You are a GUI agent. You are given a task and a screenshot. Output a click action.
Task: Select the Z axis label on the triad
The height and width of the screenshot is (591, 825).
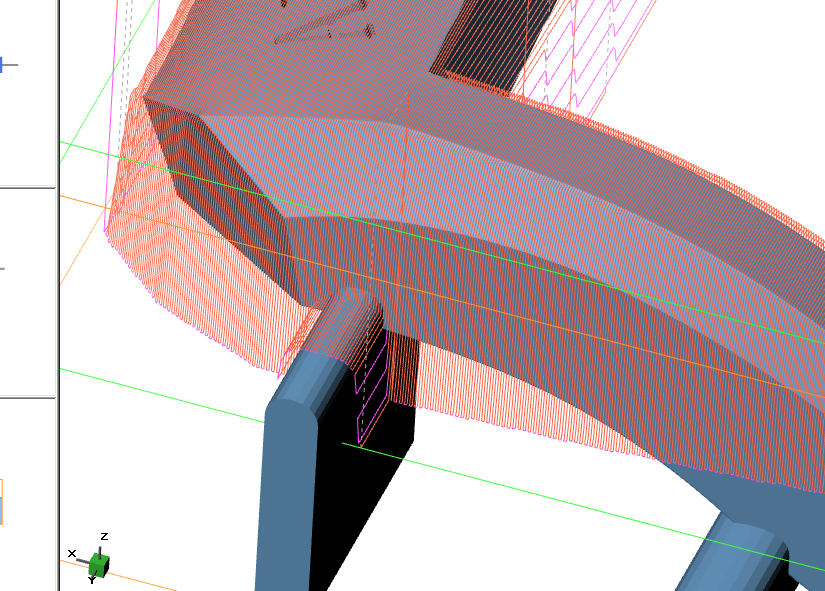tap(104, 537)
